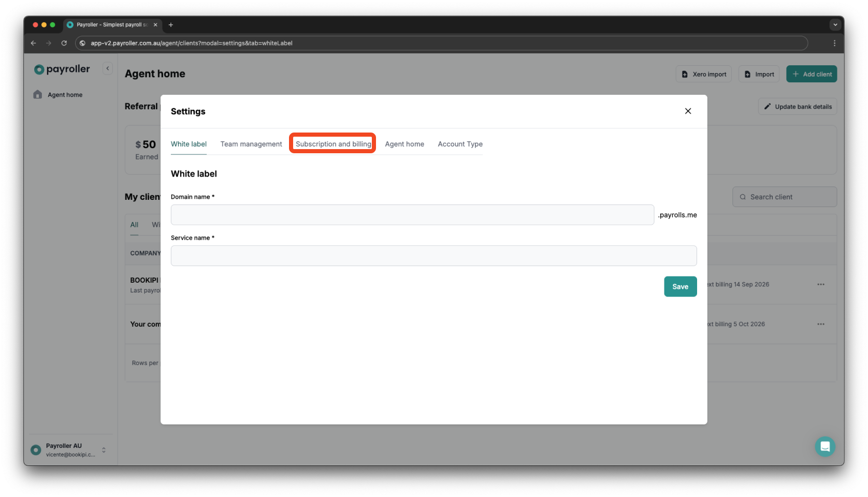868x497 pixels.
Task: Switch to the Team management tab
Action: click(251, 144)
